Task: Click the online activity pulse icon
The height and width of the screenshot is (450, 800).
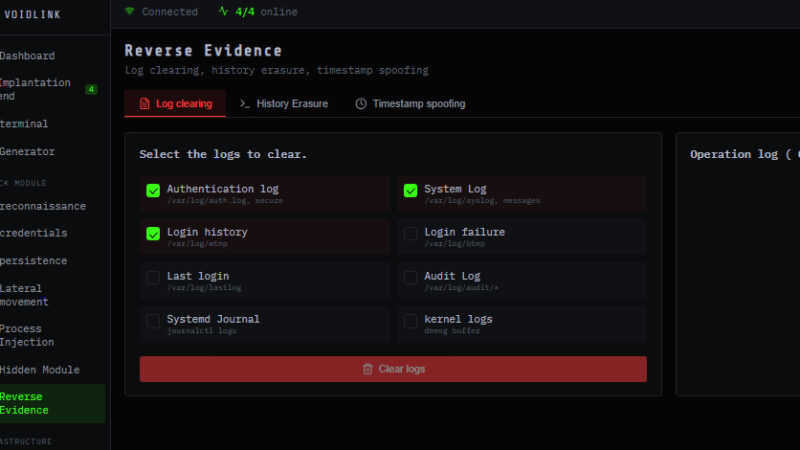Action: pyautogui.click(x=222, y=12)
